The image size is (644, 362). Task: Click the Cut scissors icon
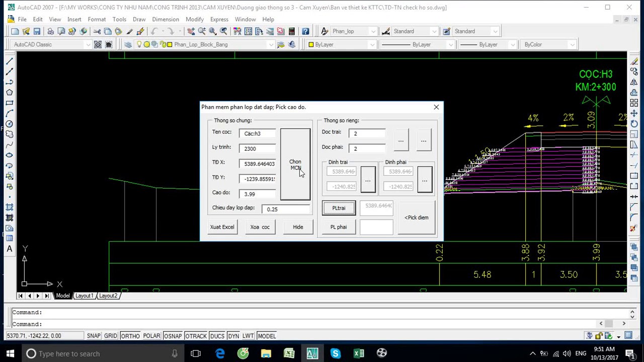(x=97, y=31)
